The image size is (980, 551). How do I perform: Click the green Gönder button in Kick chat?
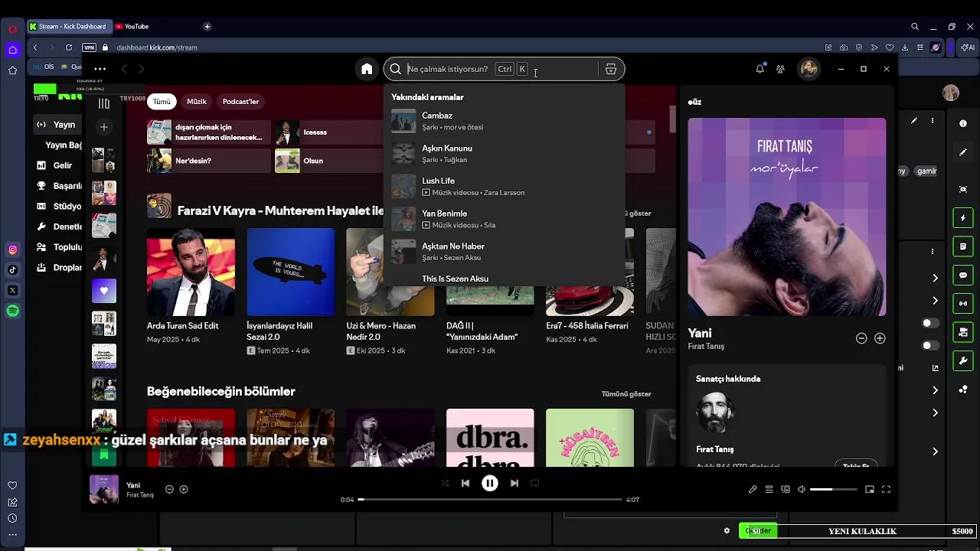tap(758, 530)
